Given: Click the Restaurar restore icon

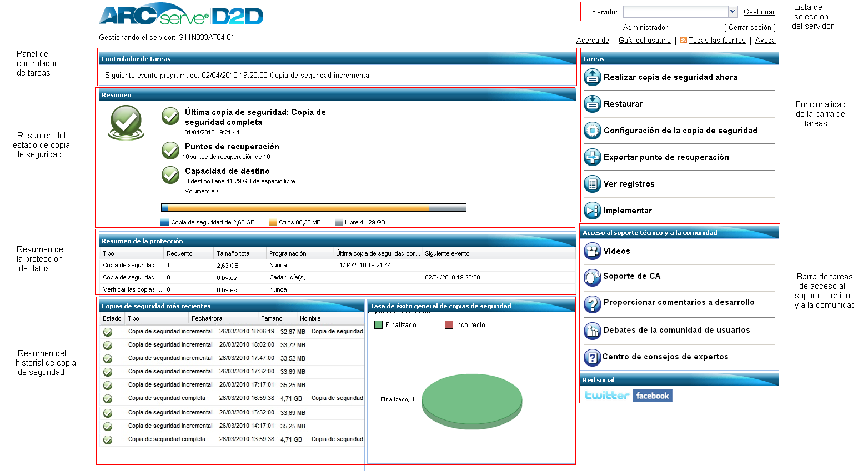Looking at the screenshot, I should [x=593, y=104].
